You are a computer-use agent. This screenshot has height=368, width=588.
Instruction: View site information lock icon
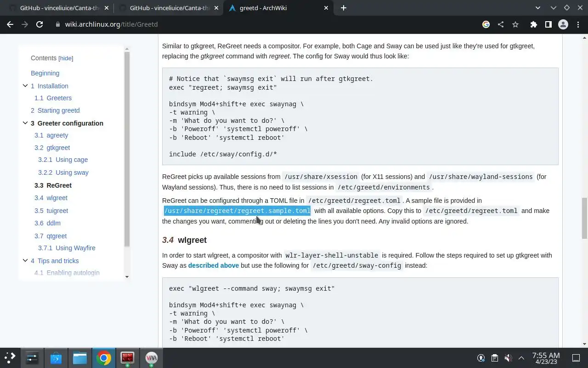tap(58, 24)
